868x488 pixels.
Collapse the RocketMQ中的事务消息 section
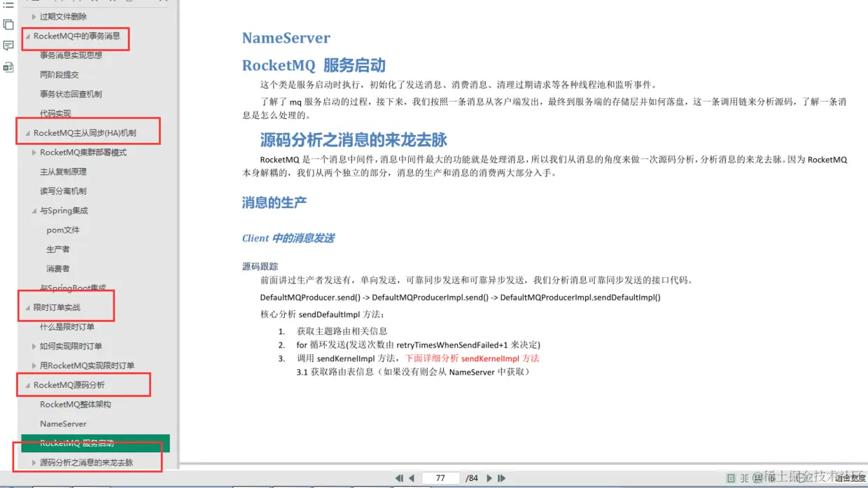27,36
